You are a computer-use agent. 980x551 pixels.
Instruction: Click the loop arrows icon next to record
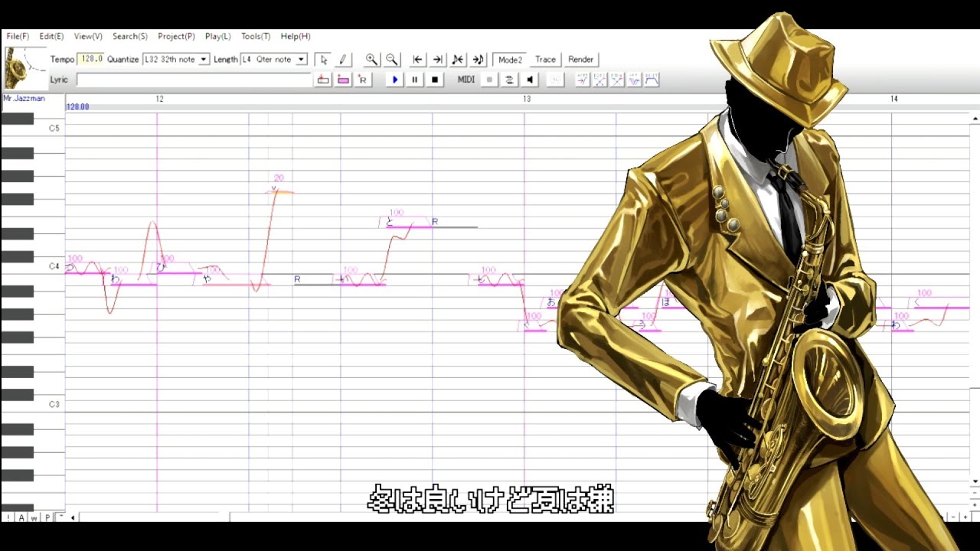(509, 80)
